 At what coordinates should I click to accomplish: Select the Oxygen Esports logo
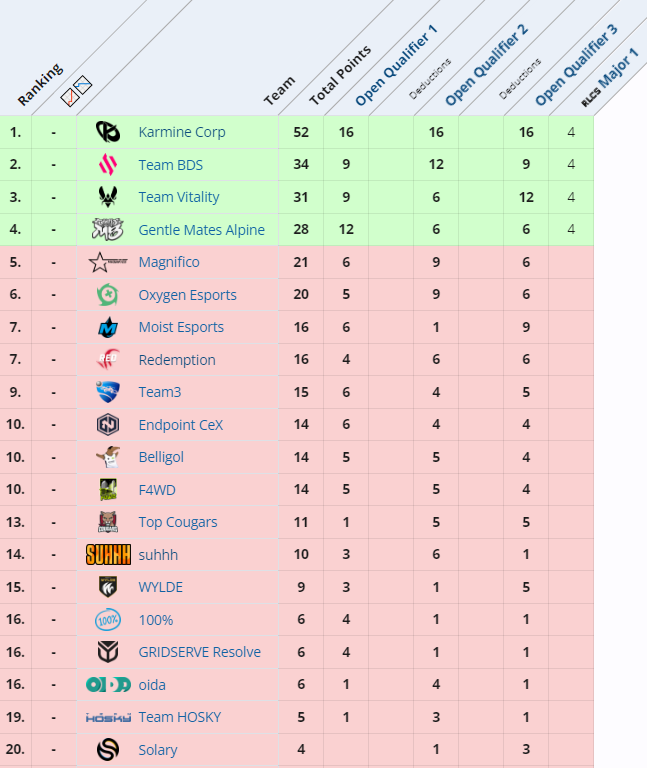108,295
